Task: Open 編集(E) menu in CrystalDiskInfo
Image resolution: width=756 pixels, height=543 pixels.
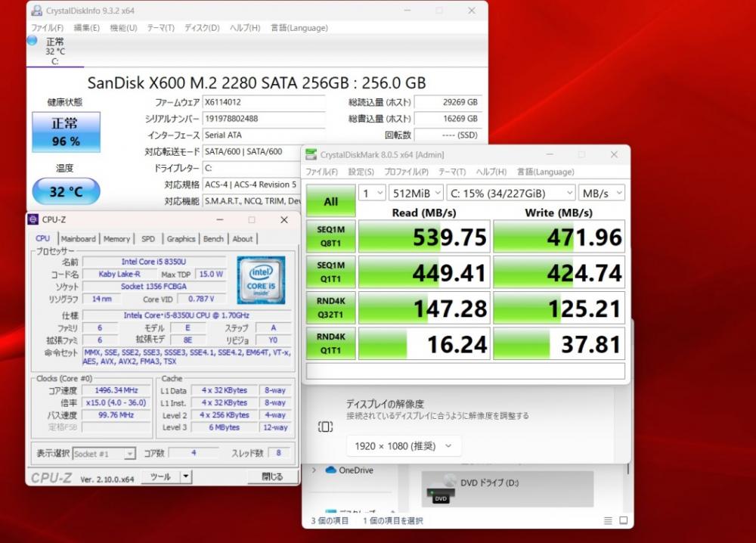Action: point(87,28)
